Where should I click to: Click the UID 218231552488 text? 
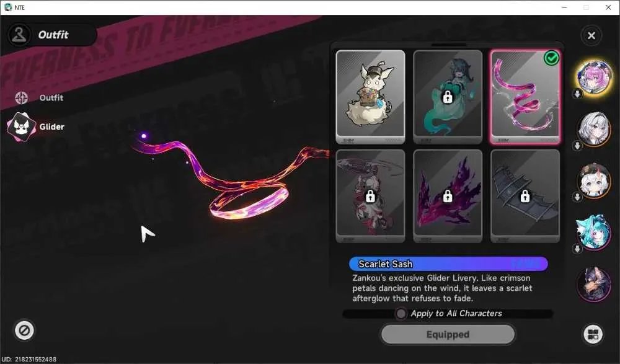(x=29, y=359)
